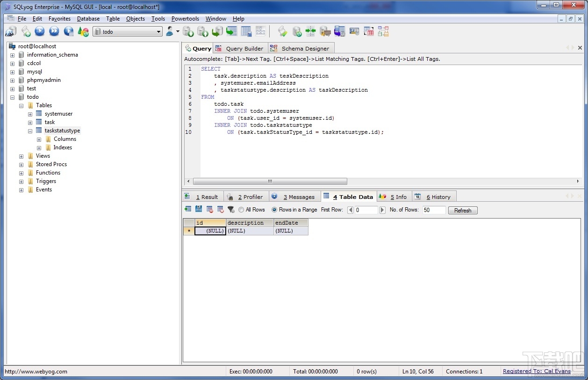Increase First Row with the stepper arrow
Screen dimensions: 588x380
point(383,210)
